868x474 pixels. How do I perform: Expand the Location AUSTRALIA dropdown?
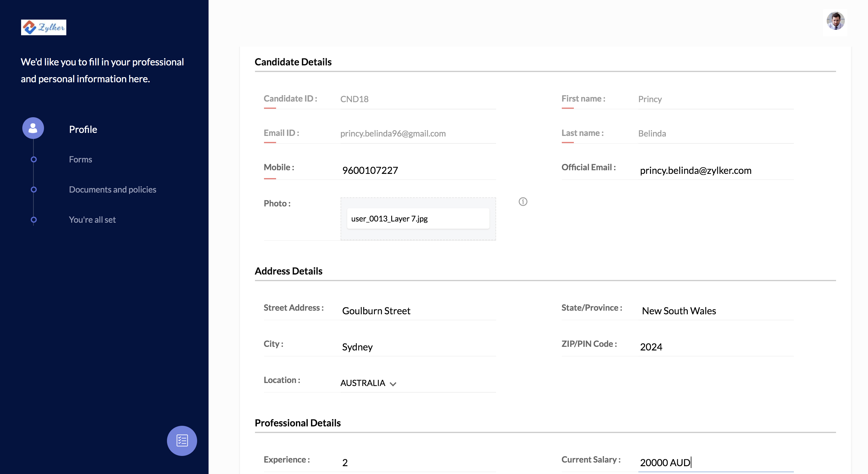(363, 383)
